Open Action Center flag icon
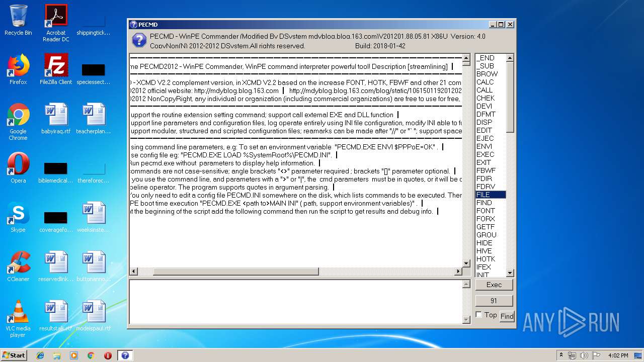This screenshot has width=644, height=362. [x=596, y=355]
